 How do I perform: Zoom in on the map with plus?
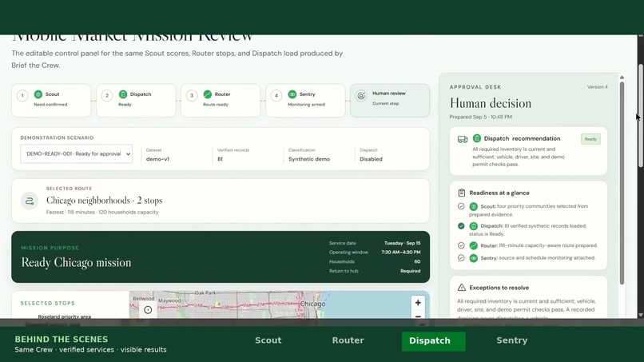[418, 303]
